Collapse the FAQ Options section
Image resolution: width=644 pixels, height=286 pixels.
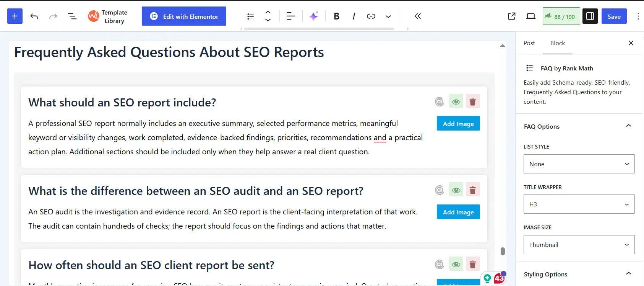[579, 126]
